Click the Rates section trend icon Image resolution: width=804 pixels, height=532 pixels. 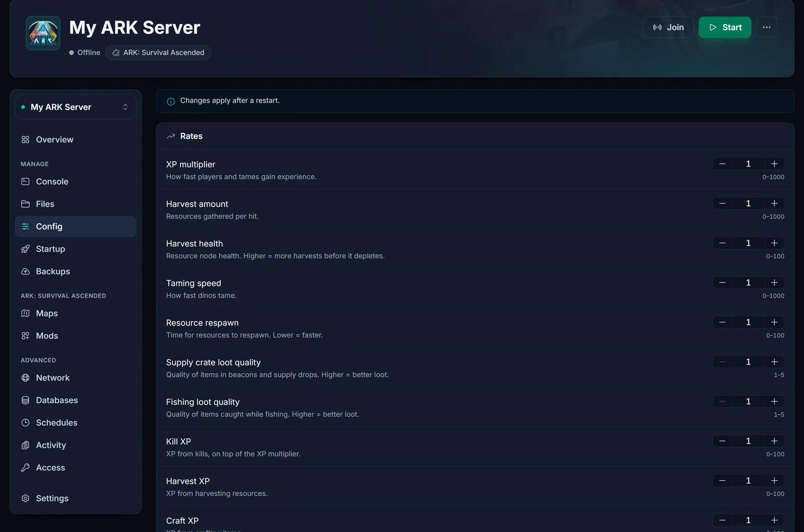point(171,136)
